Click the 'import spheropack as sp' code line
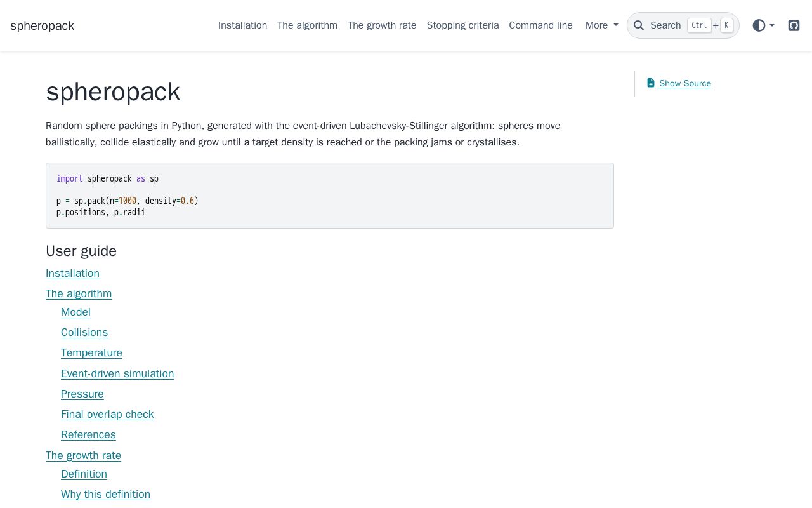The height and width of the screenshot is (508, 812). pyautogui.click(x=107, y=179)
